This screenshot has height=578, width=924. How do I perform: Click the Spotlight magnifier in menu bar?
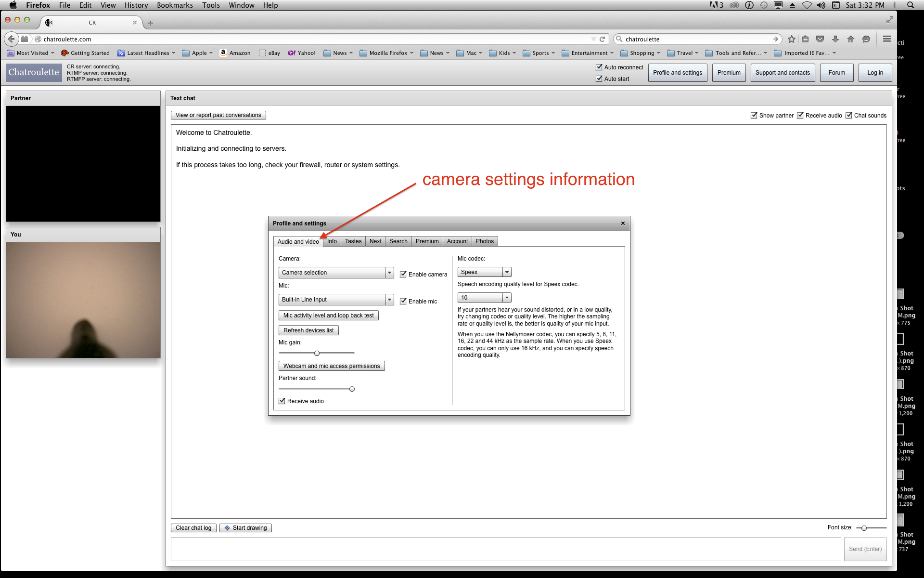911,5
